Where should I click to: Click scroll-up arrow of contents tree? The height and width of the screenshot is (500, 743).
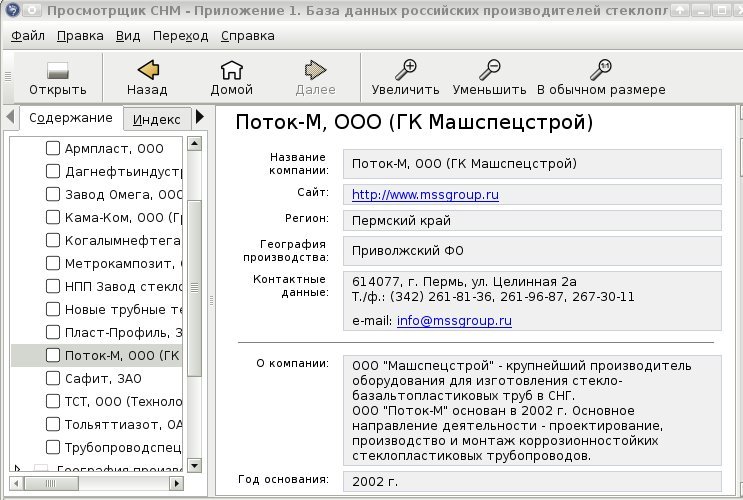[x=194, y=144]
